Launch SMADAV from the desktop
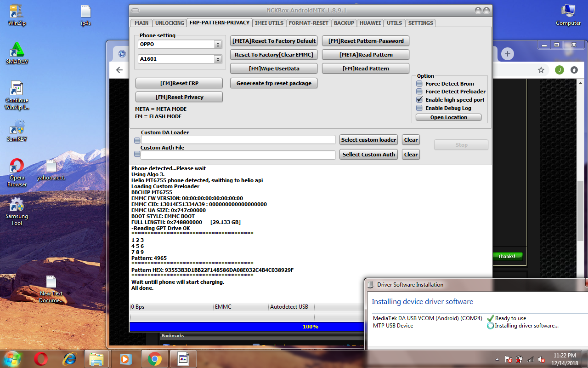 (17, 53)
